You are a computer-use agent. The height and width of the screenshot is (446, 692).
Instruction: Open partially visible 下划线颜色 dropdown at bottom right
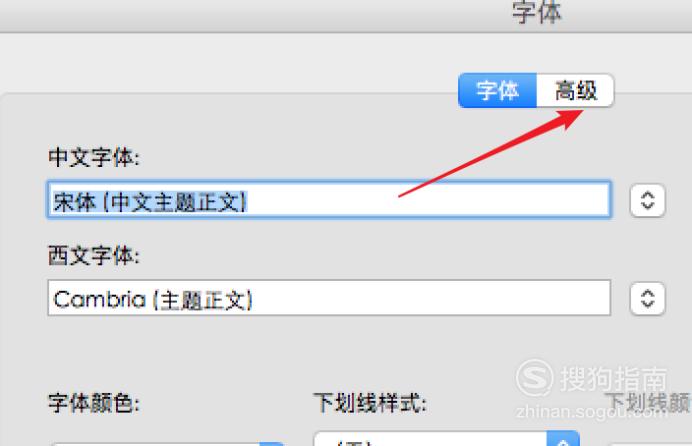(x=651, y=444)
